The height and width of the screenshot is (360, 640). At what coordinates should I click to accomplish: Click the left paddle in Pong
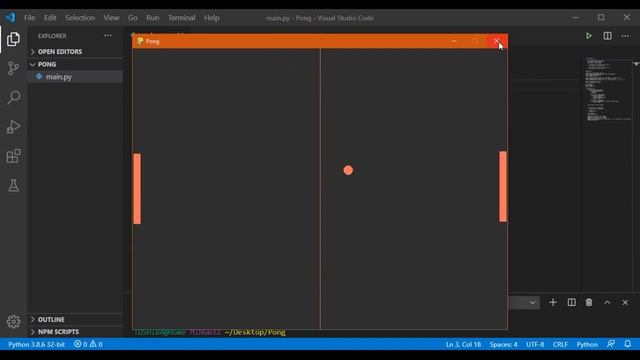coord(137,189)
